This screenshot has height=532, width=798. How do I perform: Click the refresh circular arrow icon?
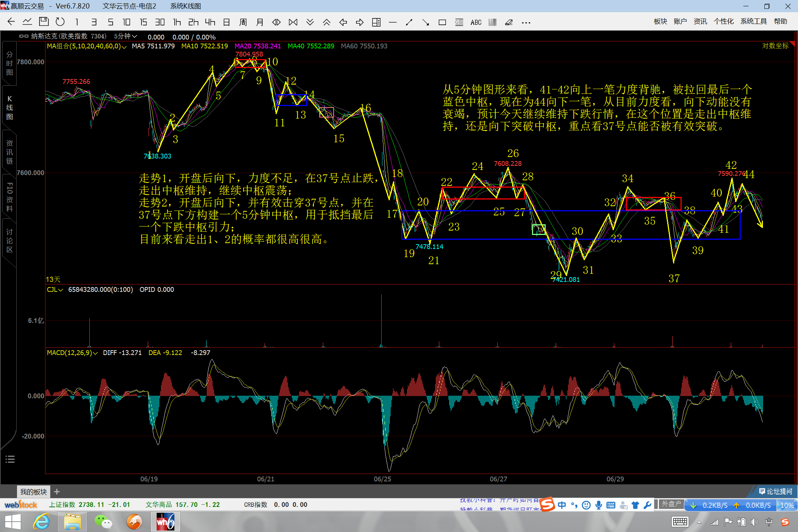60,22
